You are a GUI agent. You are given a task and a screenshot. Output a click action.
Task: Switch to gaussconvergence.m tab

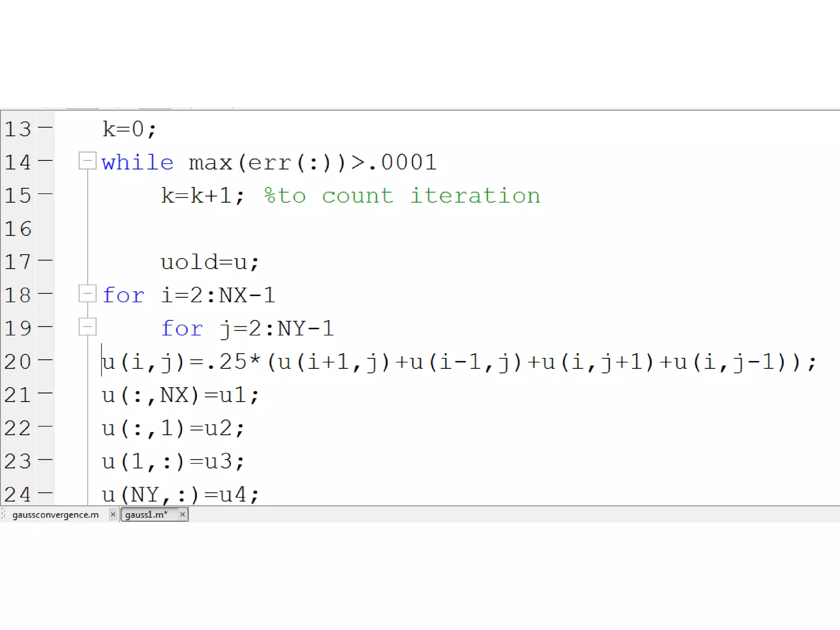coord(55,515)
